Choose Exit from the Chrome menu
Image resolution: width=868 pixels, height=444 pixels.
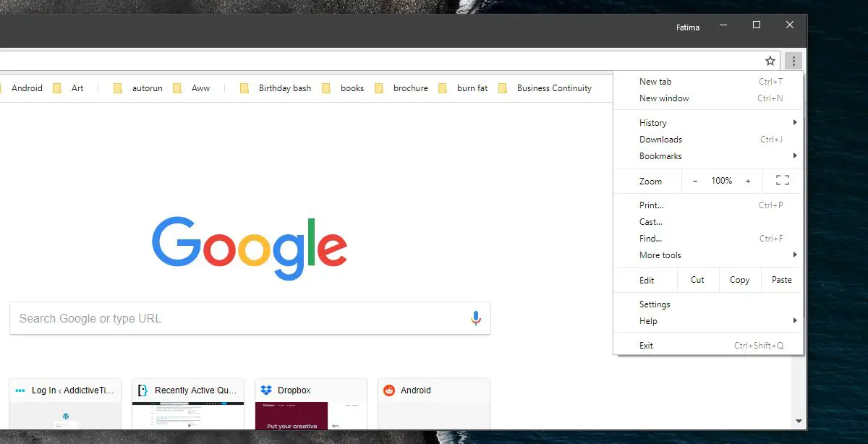point(708,346)
